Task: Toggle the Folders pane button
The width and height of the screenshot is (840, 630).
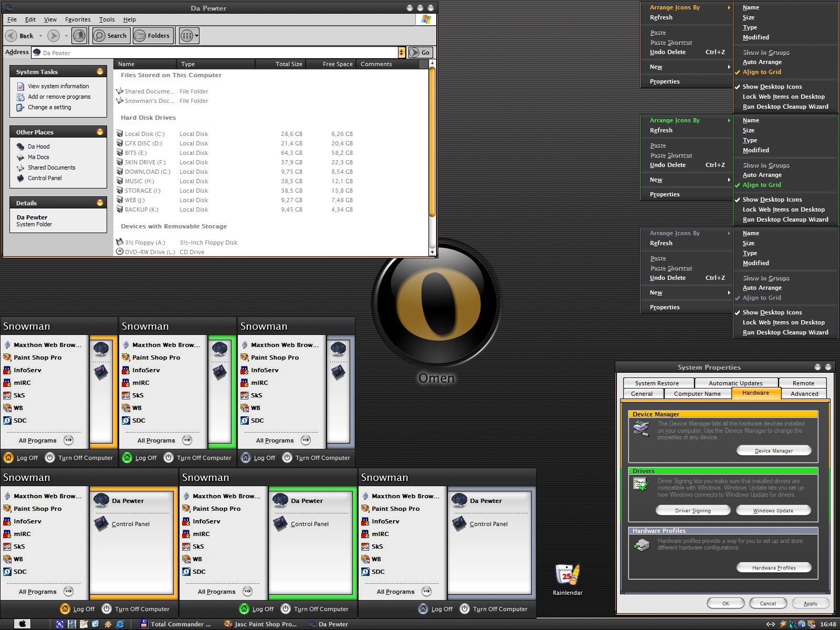Action: (153, 36)
